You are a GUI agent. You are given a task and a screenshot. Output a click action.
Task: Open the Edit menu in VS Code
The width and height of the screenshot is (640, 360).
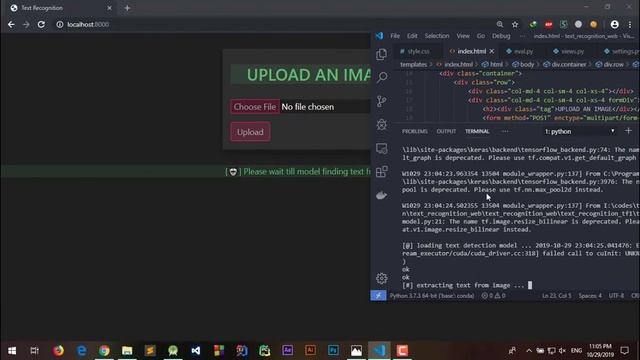tap(412, 36)
